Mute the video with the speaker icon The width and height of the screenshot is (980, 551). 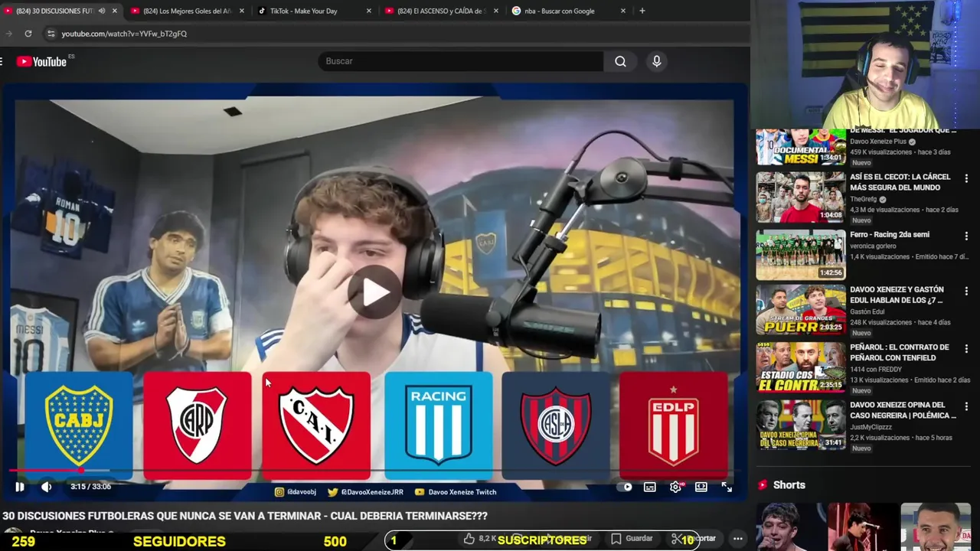pos(47,487)
